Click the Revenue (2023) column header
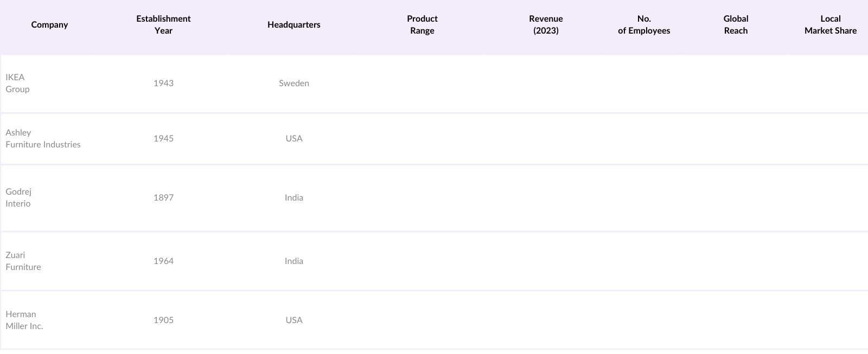Image resolution: width=868 pixels, height=354 pixels. point(546,25)
